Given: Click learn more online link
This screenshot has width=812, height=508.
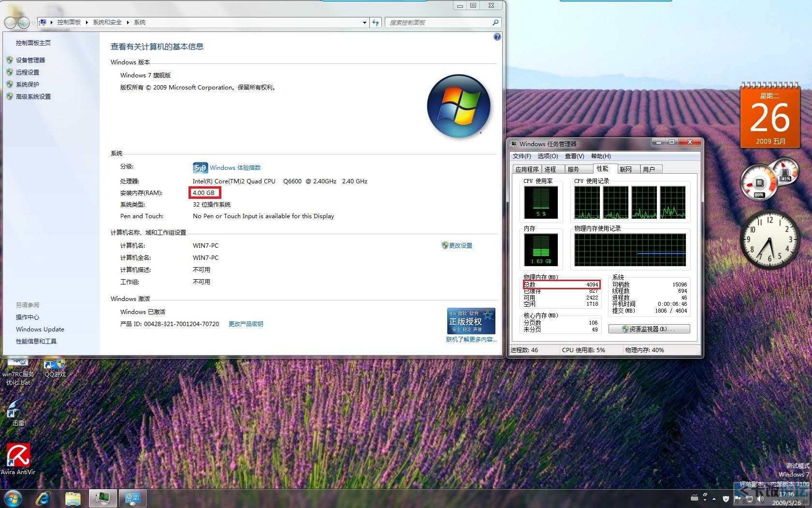Looking at the screenshot, I should click(471, 339).
